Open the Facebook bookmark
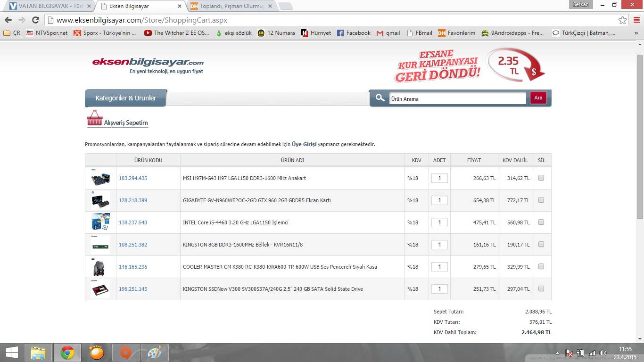This screenshot has height=362, width=644. (x=354, y=33)
